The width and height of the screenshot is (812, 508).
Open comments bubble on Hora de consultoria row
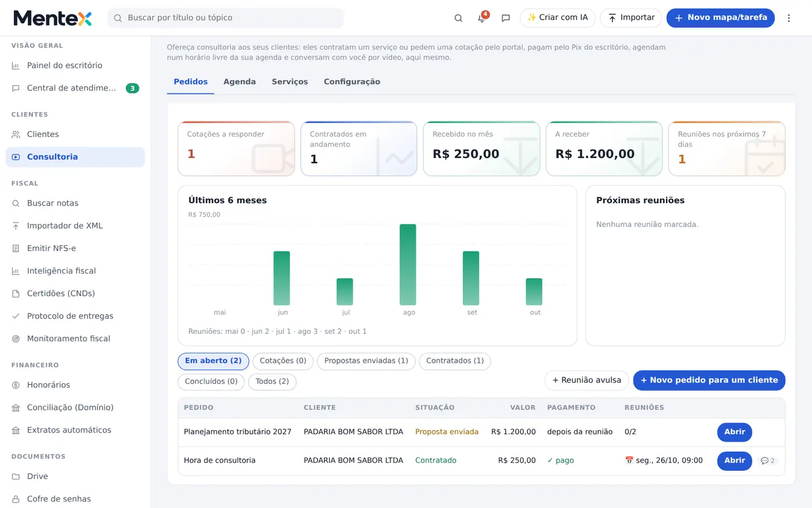[x=768, y=460]
